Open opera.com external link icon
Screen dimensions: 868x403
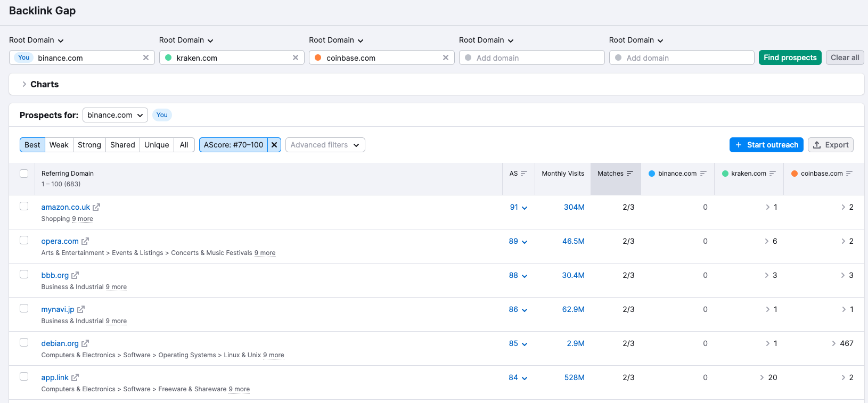coord(85,241)
